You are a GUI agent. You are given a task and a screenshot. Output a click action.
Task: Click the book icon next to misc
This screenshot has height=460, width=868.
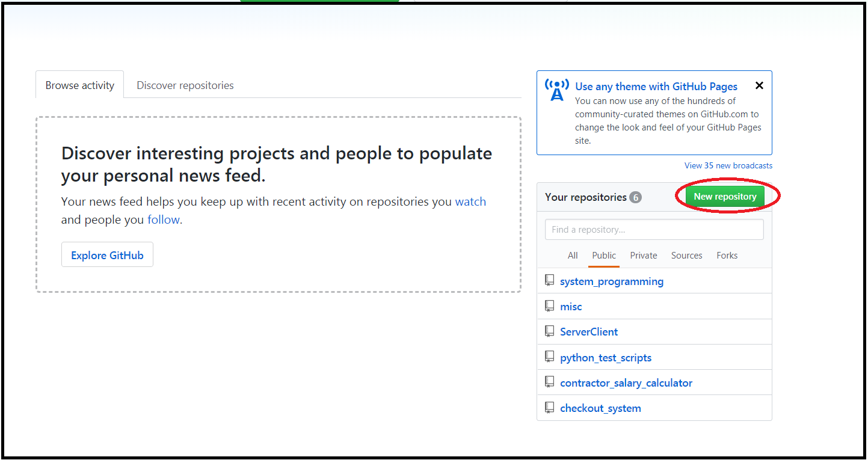tap(549, 305)
